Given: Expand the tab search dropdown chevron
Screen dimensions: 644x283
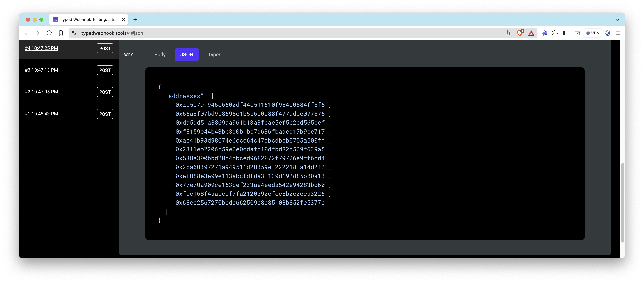Looking at the screenshot, I should pyautogui.click(x=618, y=20).
